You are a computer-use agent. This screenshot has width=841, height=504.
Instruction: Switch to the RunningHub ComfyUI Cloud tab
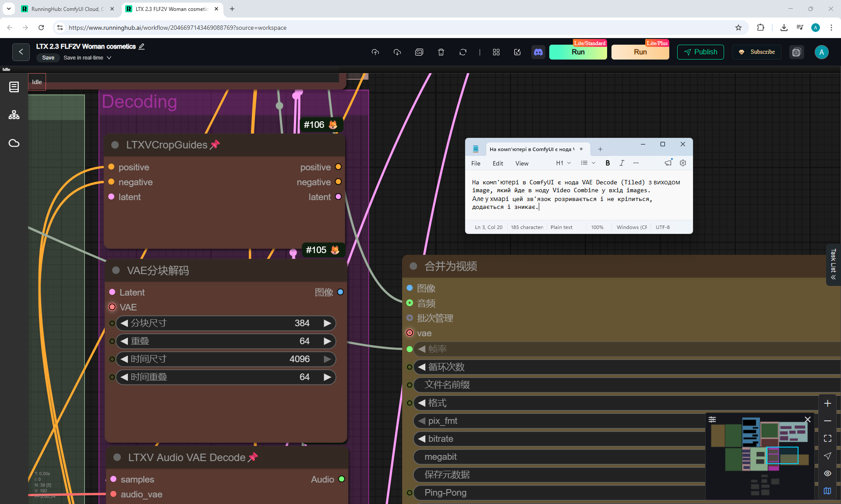point(67,9)
